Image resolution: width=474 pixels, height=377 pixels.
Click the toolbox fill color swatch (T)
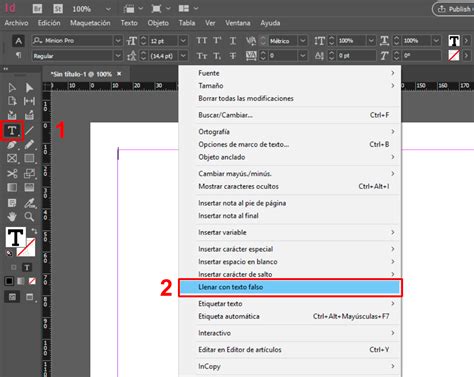coord(15,237)
